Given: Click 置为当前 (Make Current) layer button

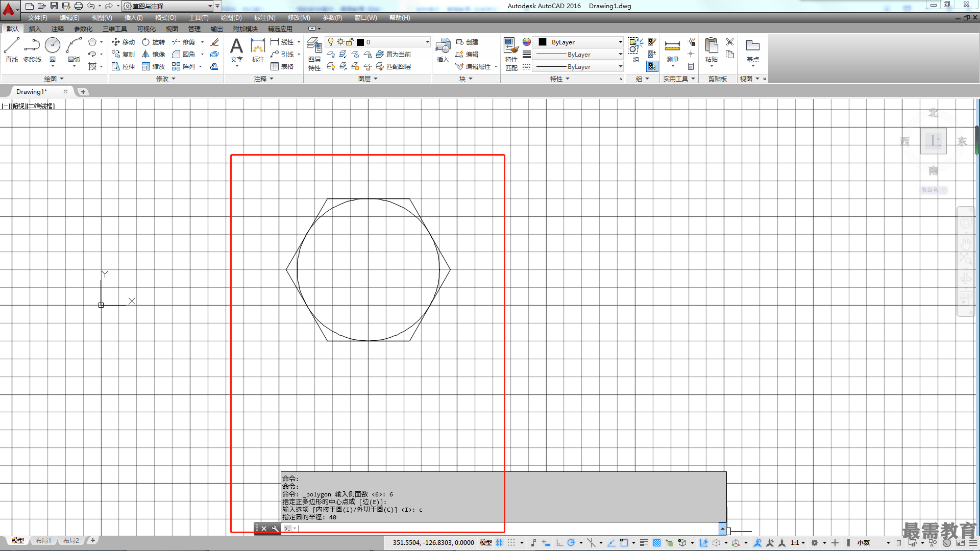Looking at the screenshot, I should pyautogui.click(x=394, y=54).
